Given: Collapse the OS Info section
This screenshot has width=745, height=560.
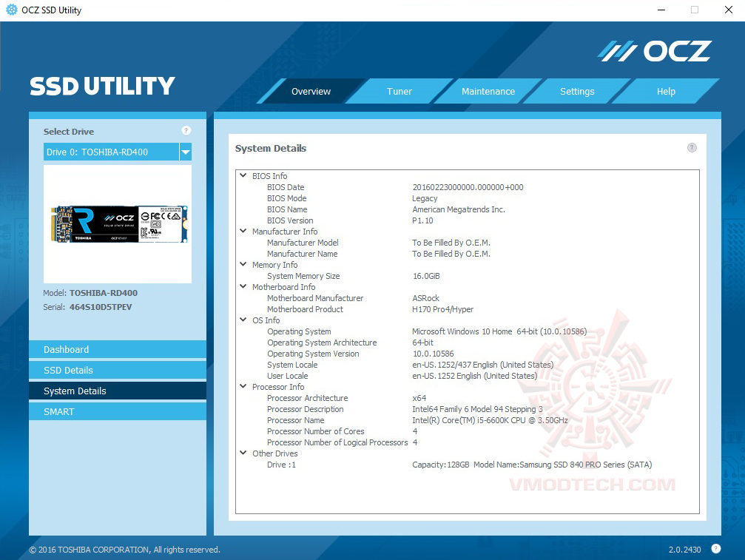Looking at the screenshot, I should tap(243, 320).
